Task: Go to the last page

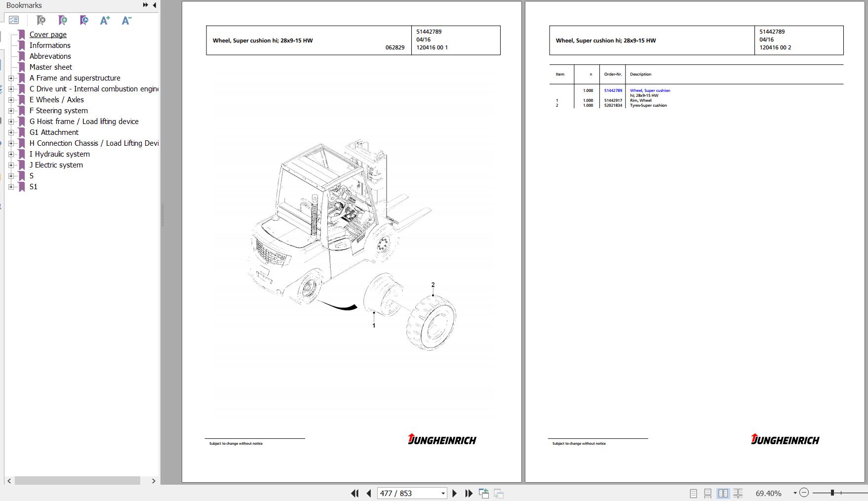Action: click(x=469, y=493)
